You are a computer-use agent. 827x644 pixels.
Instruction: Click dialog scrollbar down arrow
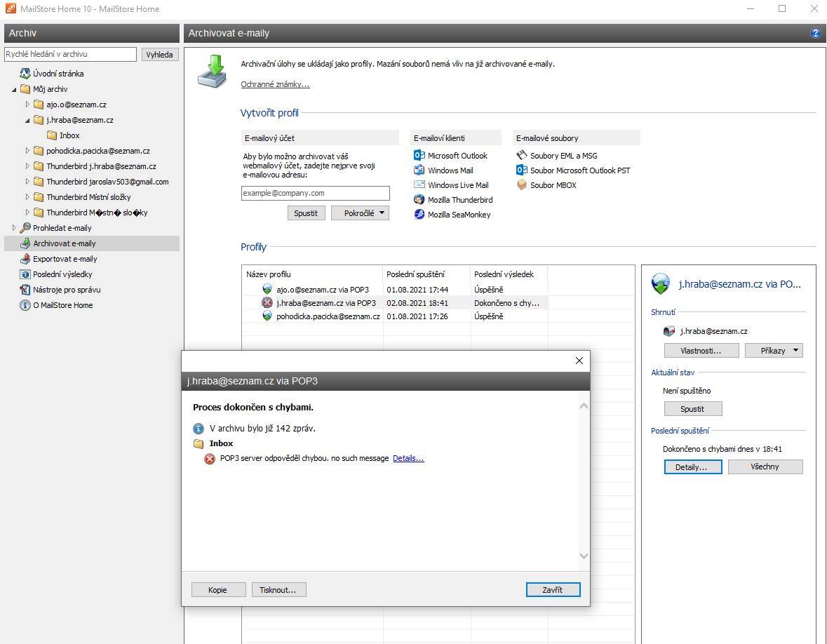(x=584, y=556)
